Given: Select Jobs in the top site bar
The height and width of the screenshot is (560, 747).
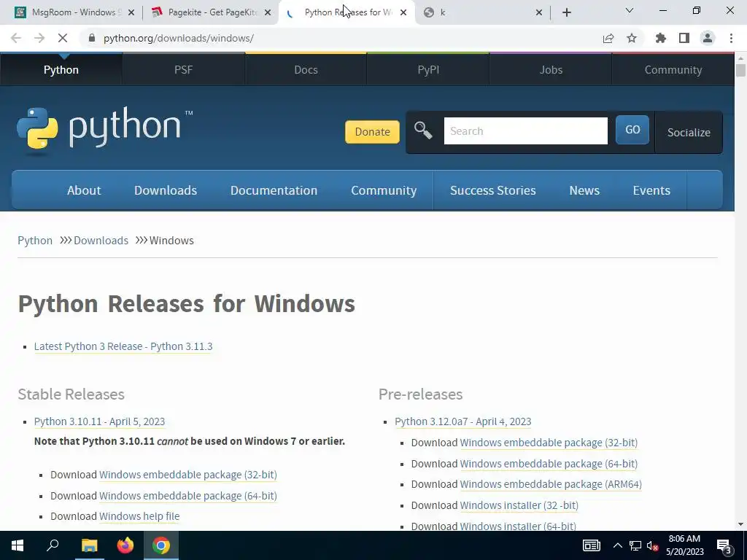Looking at the screenshot, I should [551, 69].
